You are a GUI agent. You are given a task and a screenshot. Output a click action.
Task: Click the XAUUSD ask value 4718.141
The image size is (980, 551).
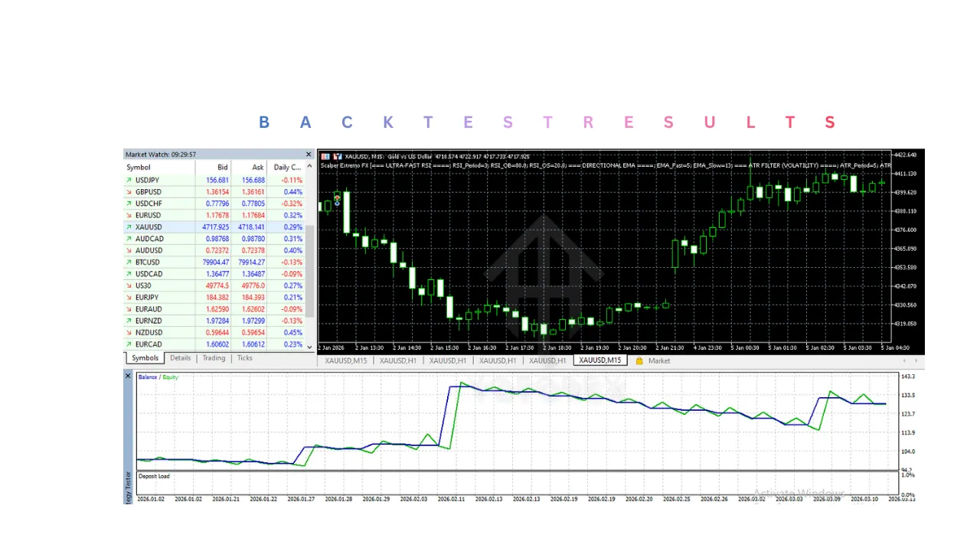click(x=251, y=227)
